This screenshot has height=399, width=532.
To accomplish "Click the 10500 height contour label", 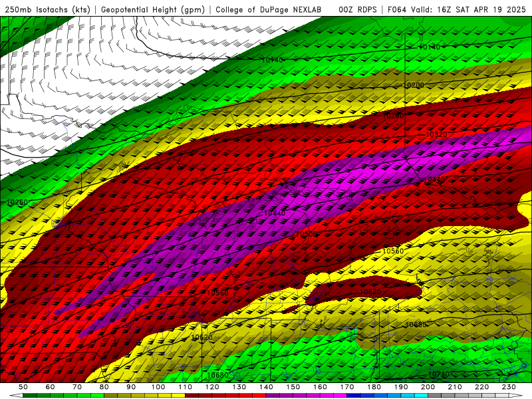I will coord(307,234).
